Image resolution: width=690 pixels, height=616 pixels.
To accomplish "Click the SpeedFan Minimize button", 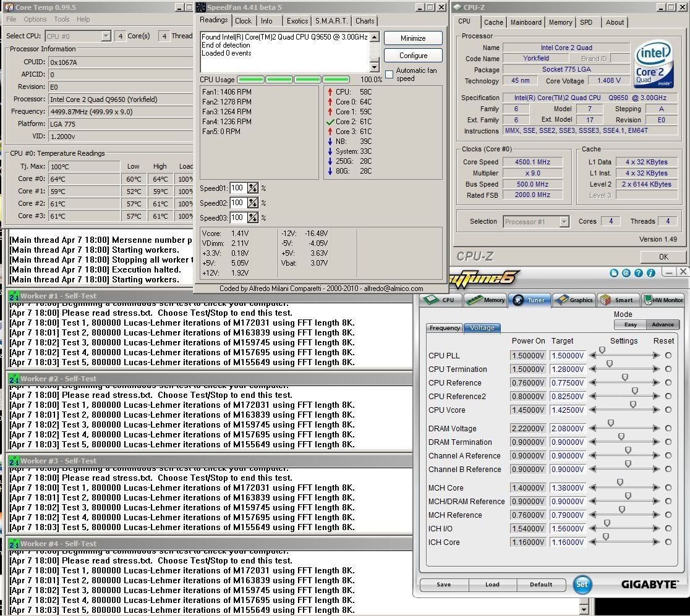I will click(413, 38).
